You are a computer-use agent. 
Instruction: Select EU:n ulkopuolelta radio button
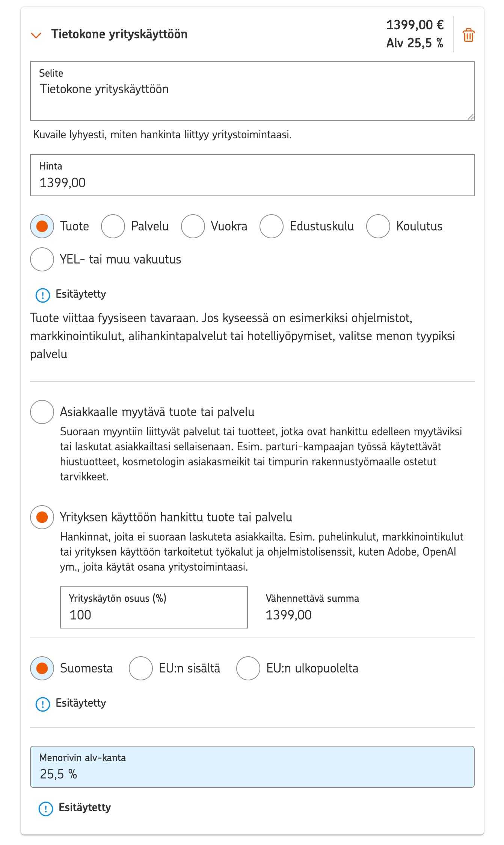248,668
